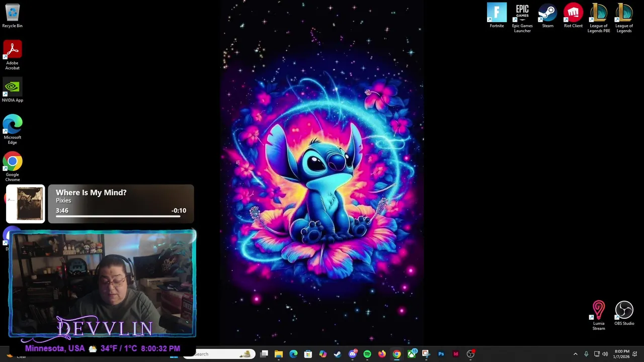Switch to Google Chrome on the taskbar
This screenshot has width=644, height=362.
click(396, 354)
